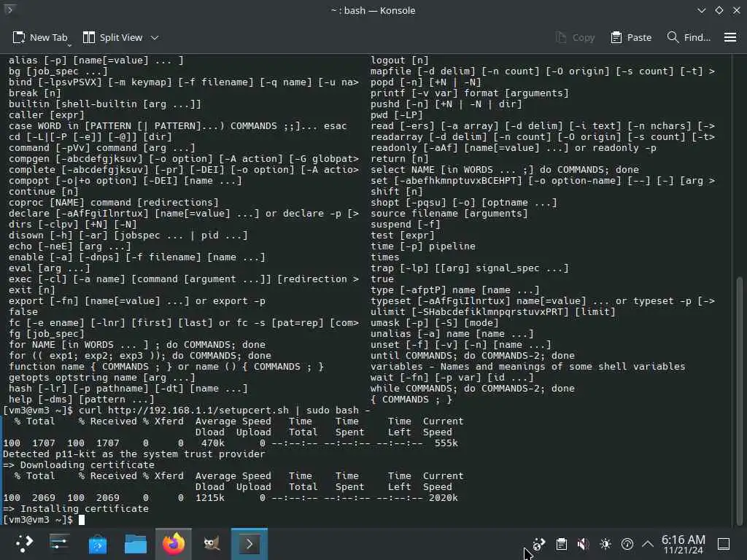Open a New Tab in Konsole
Image resolution: width=747 pixels, height=560 pixels.
[x=39, y=37]
